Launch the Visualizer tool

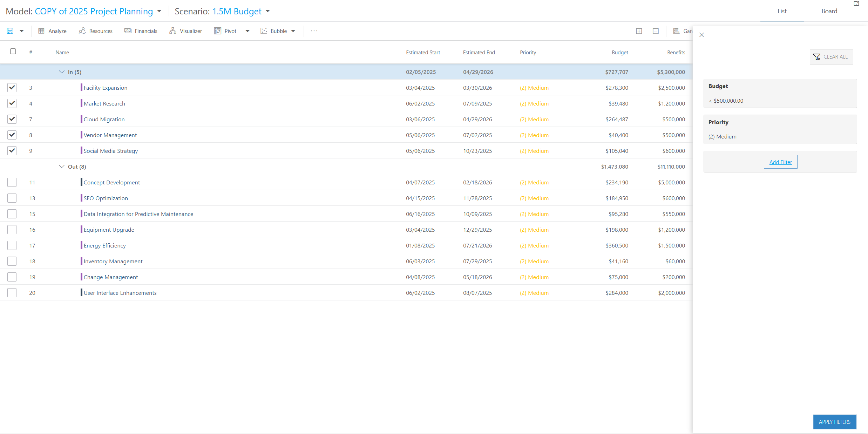(x=185, y=31)
